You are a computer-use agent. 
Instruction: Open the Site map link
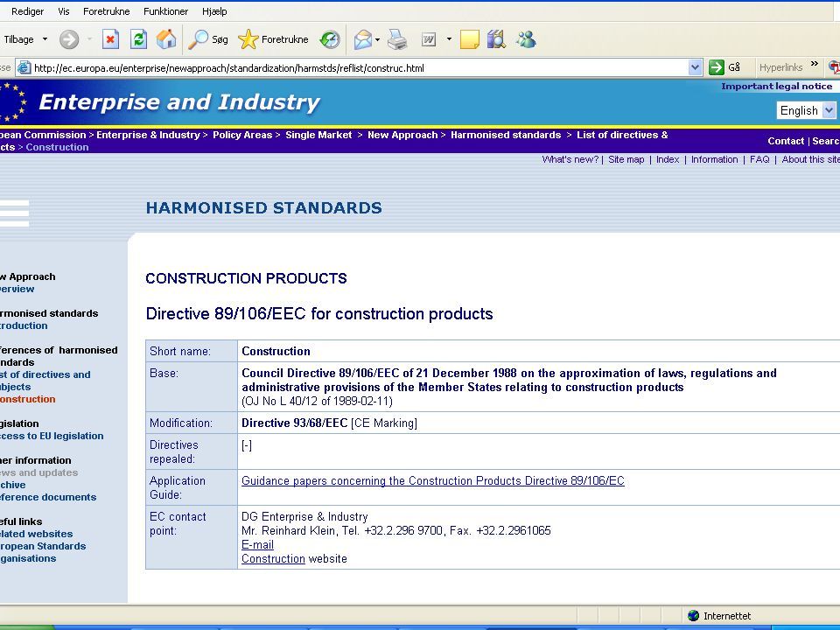[x=626, y=159]
